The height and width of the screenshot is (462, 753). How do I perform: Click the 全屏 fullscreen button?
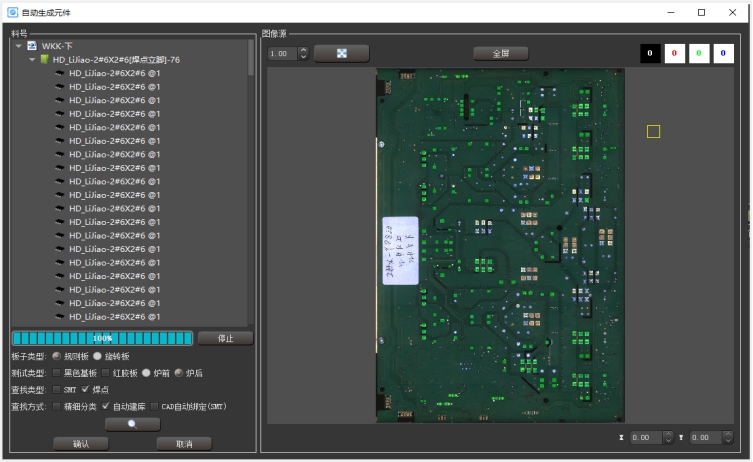(x=501, y=53)
